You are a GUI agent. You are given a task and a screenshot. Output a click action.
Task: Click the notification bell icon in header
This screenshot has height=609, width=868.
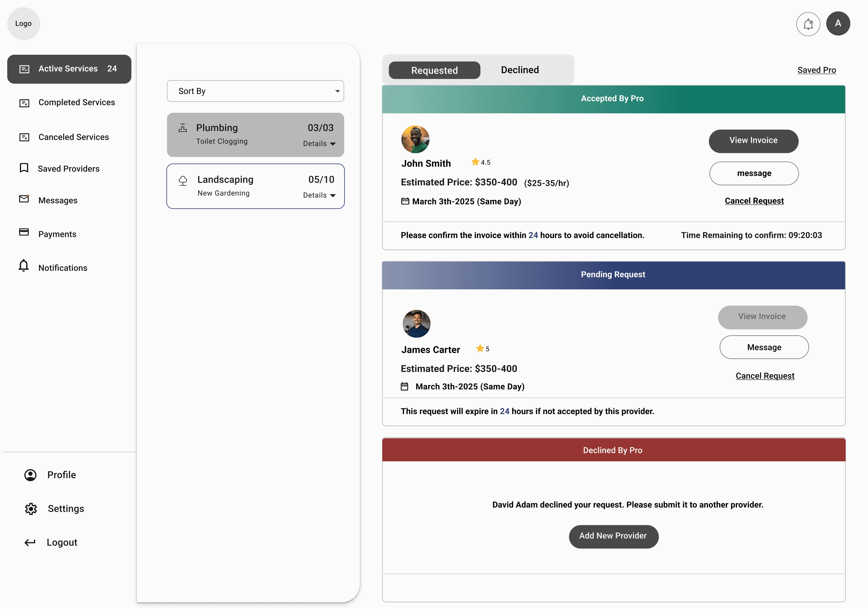[808, 24]
